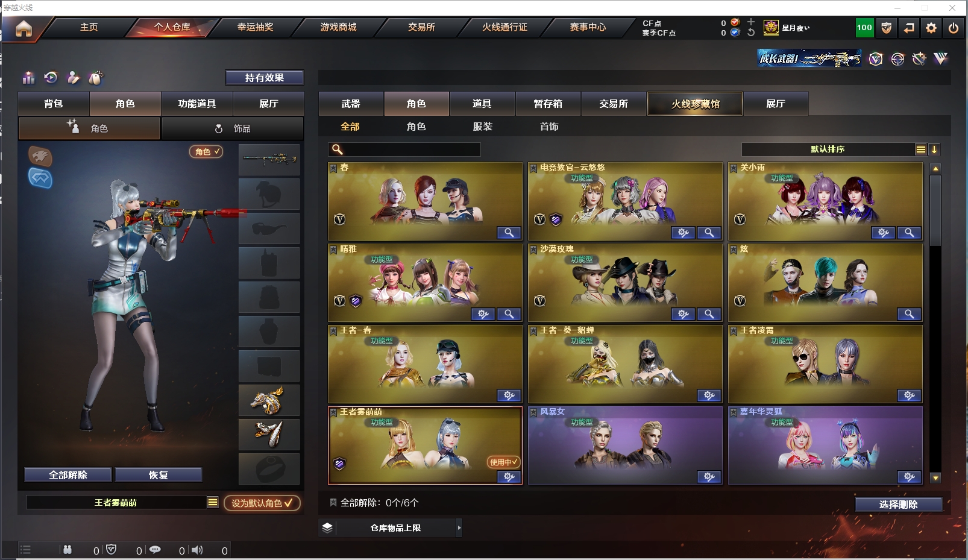Click the character list scrollbar down arrow
Viewport: 968px width, 560px height.
click(935, 477)
